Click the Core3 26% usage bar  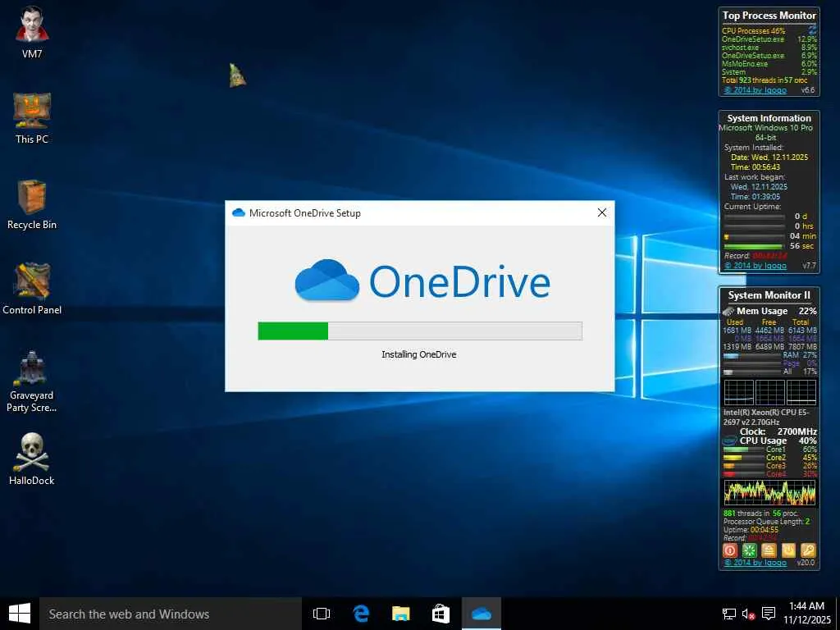(743, 466)
